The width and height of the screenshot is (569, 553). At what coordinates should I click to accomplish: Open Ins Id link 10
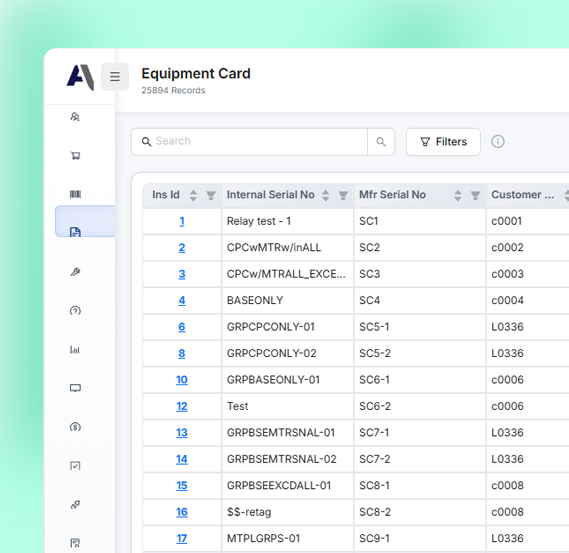pos(182,380)
